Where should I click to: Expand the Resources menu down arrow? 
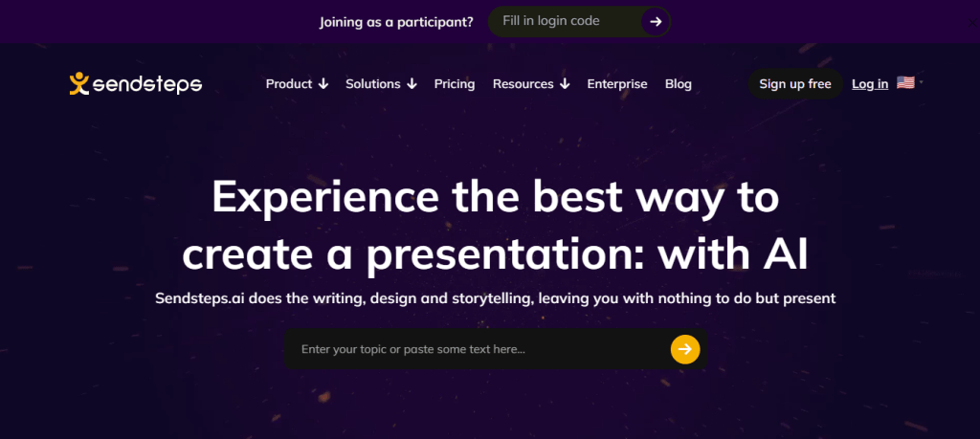coord(565,83)
